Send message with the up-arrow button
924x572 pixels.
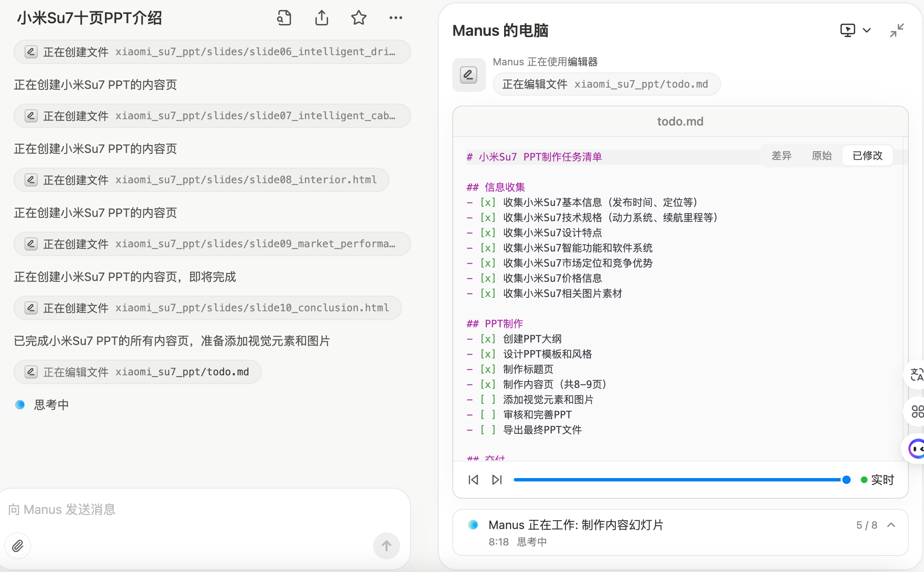[x=386, y=546]
